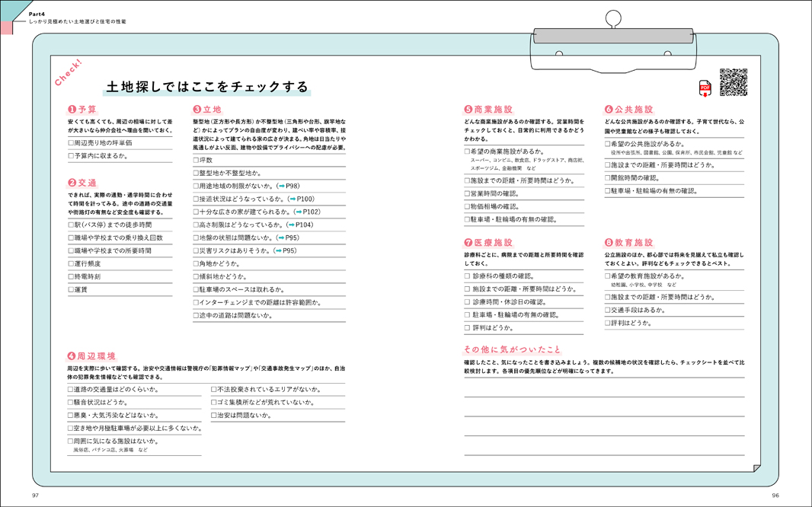Check the 整型地か不整型地か box

(x=197, y=174)
